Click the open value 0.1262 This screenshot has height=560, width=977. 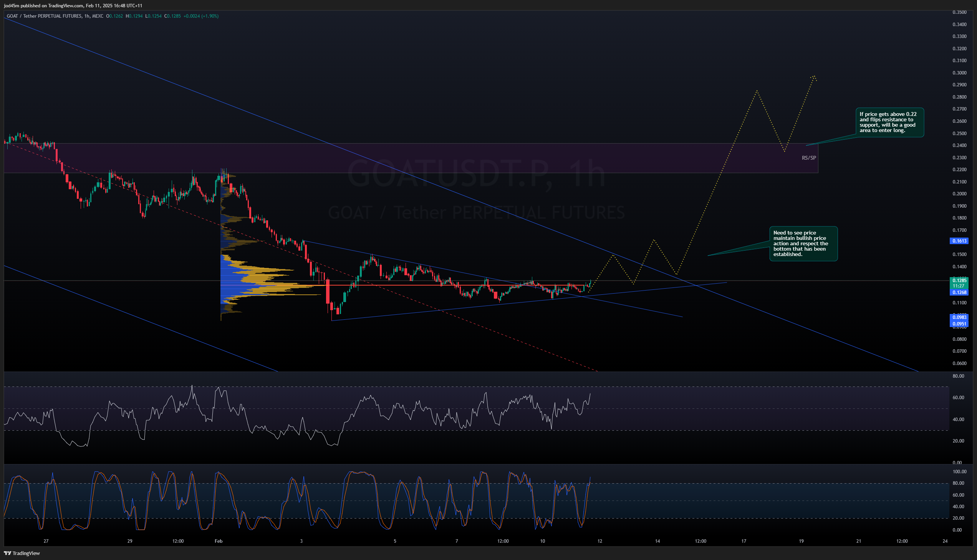click(116, 16)
